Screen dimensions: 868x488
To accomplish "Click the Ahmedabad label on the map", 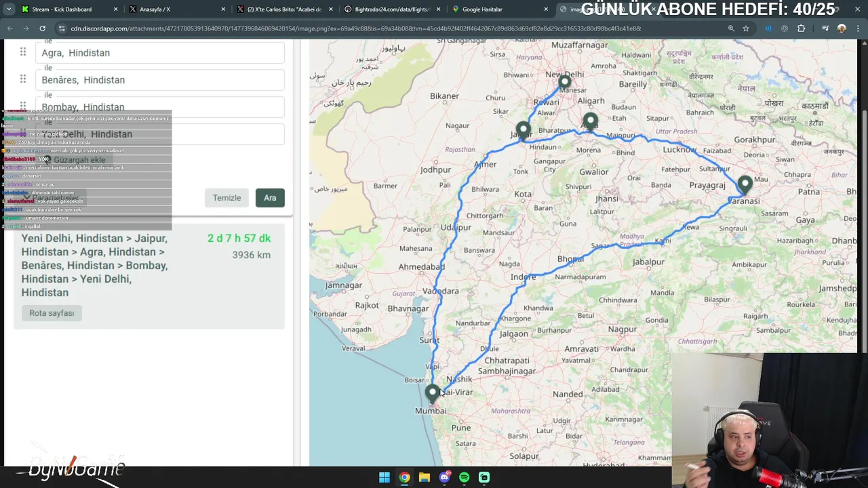I will [x=421, y=267].
